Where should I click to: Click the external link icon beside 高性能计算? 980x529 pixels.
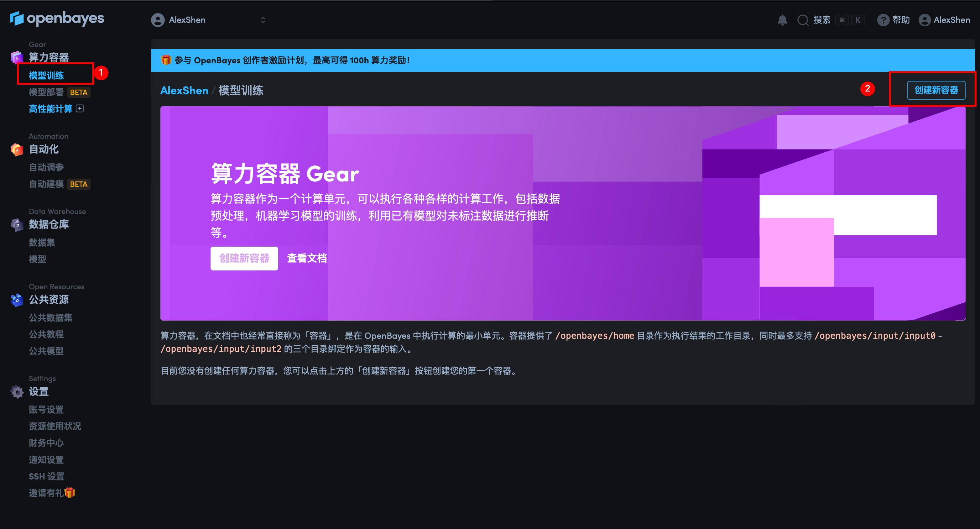pyautogui.click(x=80, y=108)
